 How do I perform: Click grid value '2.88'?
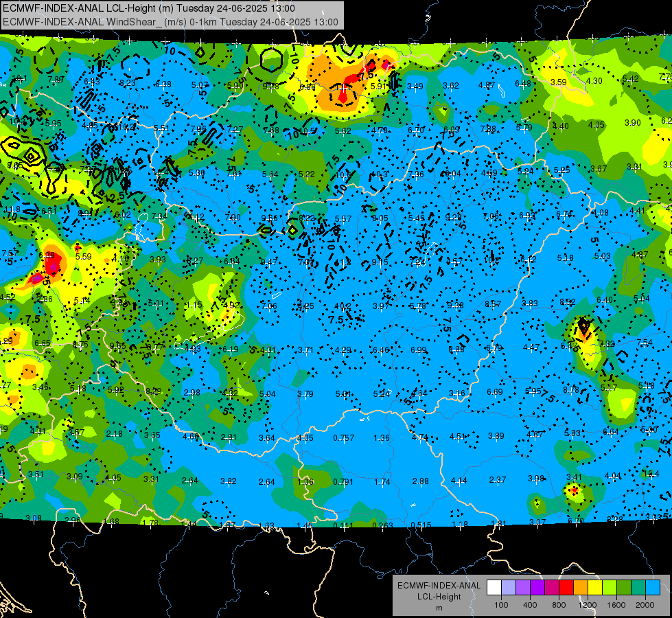[x=420, y=481]
